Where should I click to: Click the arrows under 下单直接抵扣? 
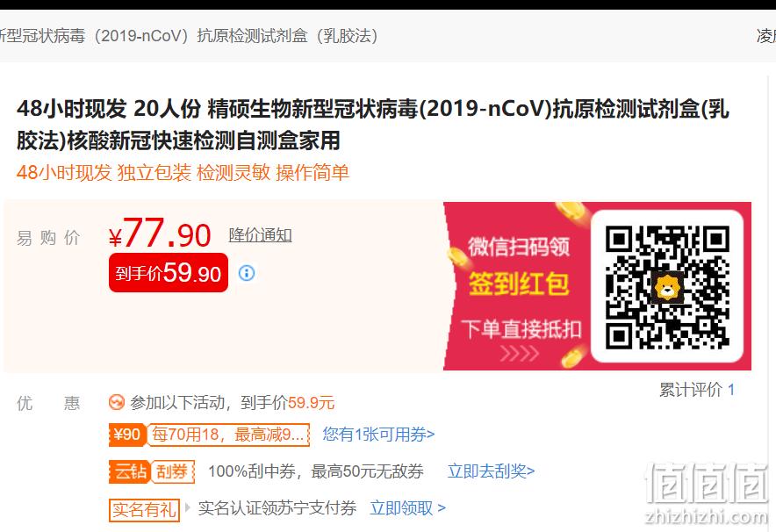pos(519,353)
